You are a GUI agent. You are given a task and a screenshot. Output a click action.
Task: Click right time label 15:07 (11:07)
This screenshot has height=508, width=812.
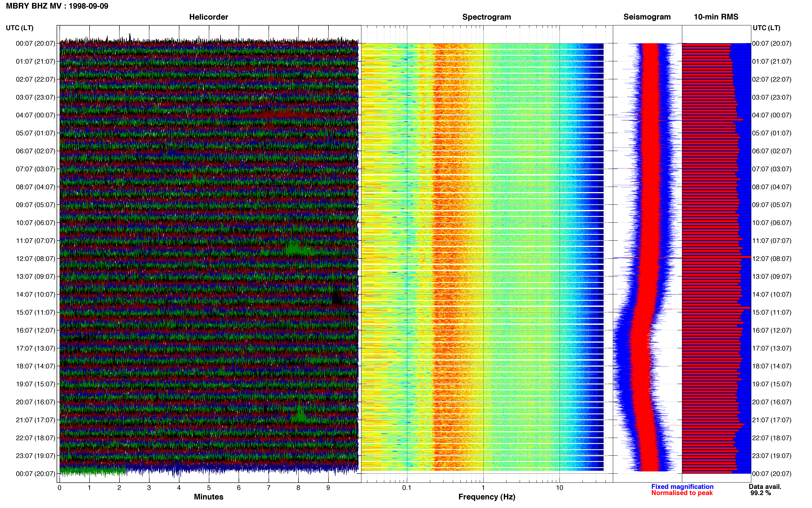pos(772,313)
